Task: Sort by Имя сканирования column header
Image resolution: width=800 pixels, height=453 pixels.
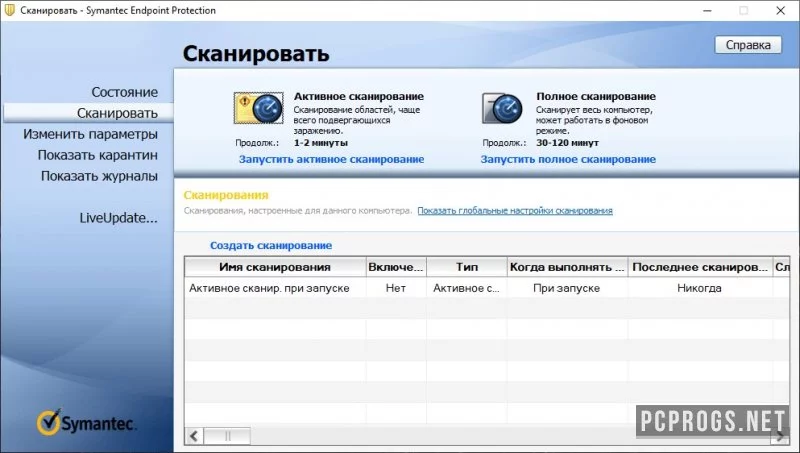Action: tap(275, 267)
